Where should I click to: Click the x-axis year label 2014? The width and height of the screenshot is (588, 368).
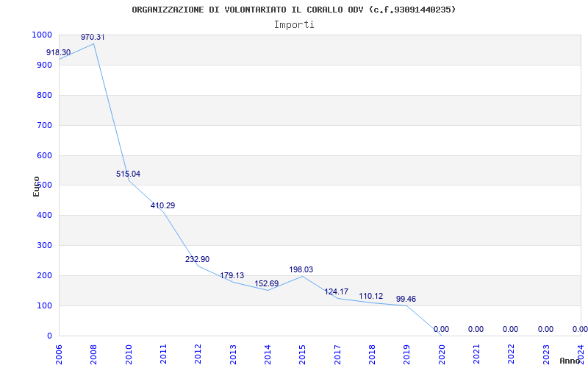coord(268,355)
